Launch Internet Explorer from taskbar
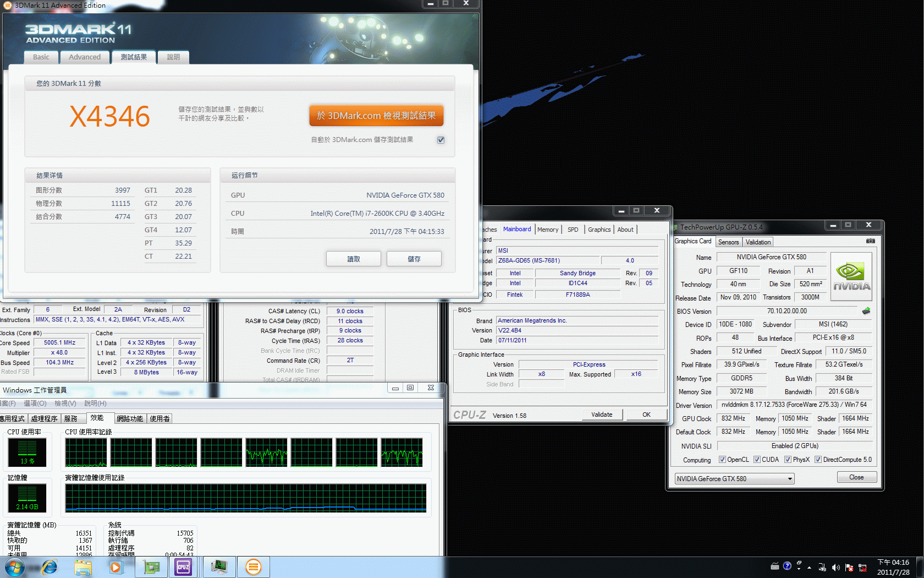 pyautogui.click(x=50, y=566)
